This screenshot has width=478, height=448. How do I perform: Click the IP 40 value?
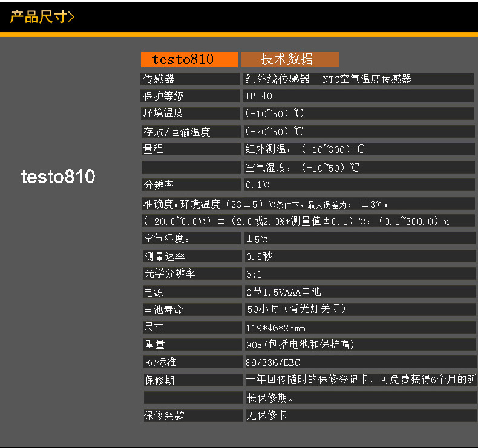[259, 96]
